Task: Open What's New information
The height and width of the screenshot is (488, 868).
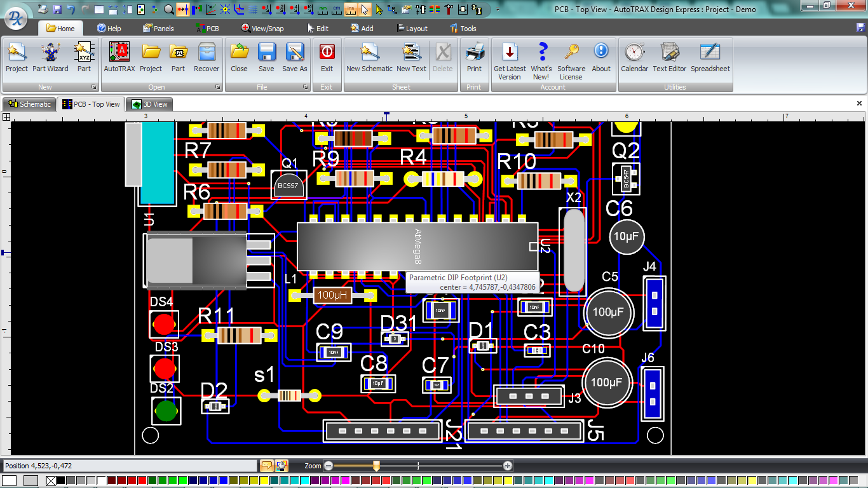Action: click(542, 62)
